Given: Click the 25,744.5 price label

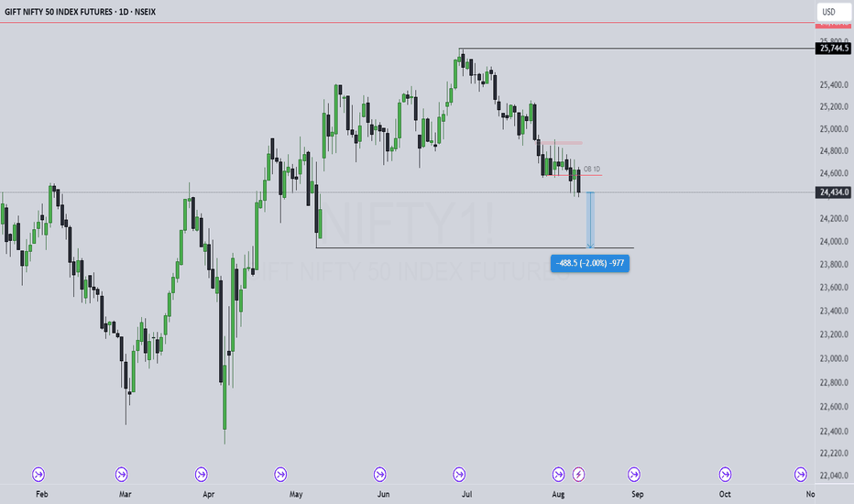Looking at the screenshot, I should [833, 49].
